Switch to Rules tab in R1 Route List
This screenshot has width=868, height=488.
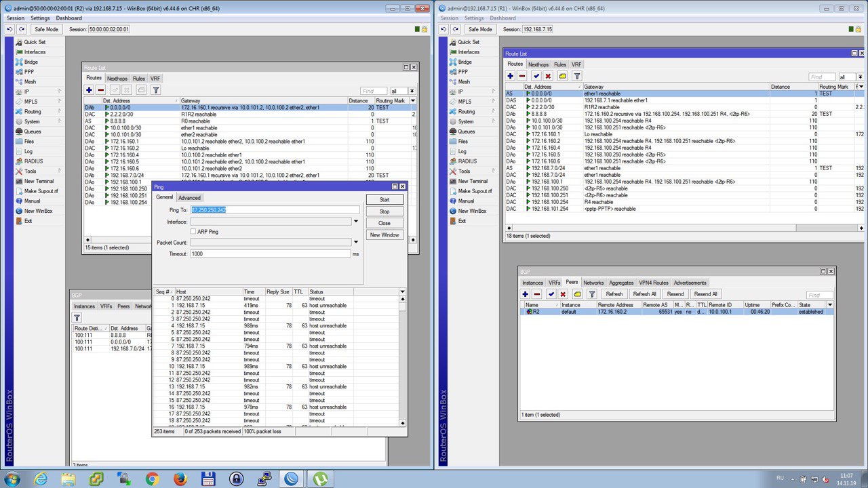(560, 64)
